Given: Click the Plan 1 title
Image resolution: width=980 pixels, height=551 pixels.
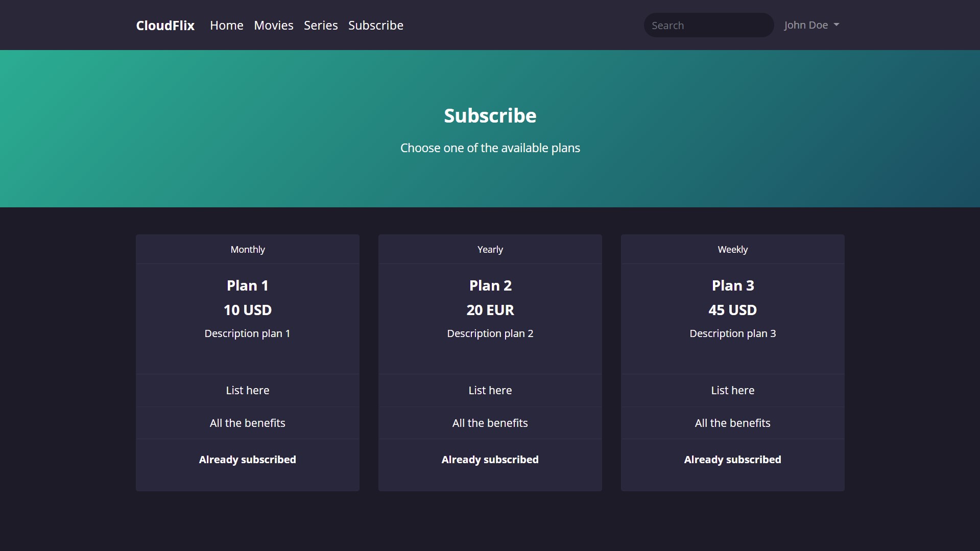Looking at the screenshot, I should pyautogui.click(x=248, y=285).
